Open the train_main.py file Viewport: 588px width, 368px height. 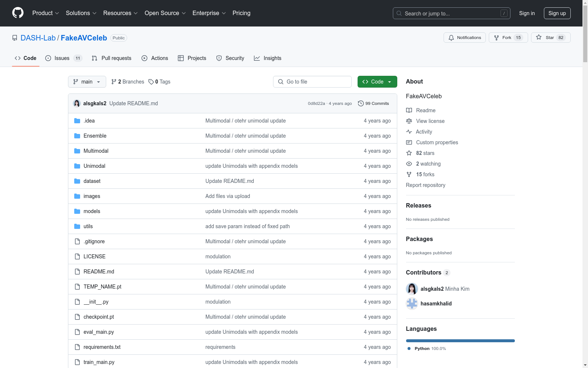[x=99, y=362]
